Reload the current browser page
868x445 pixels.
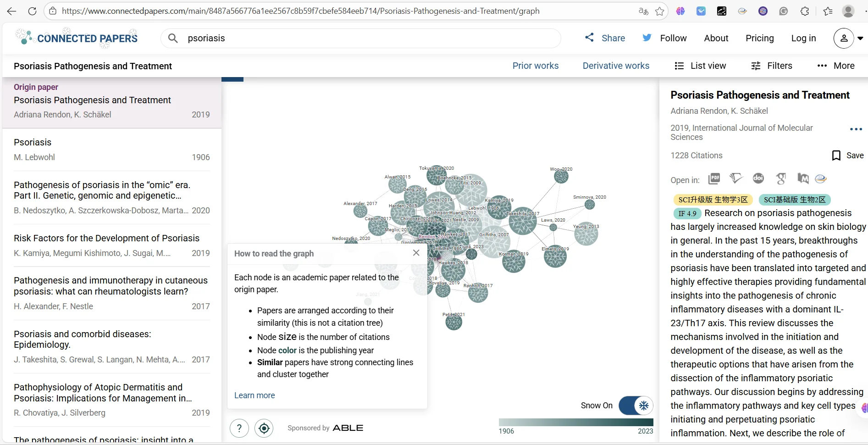click(x=32, y=11)
